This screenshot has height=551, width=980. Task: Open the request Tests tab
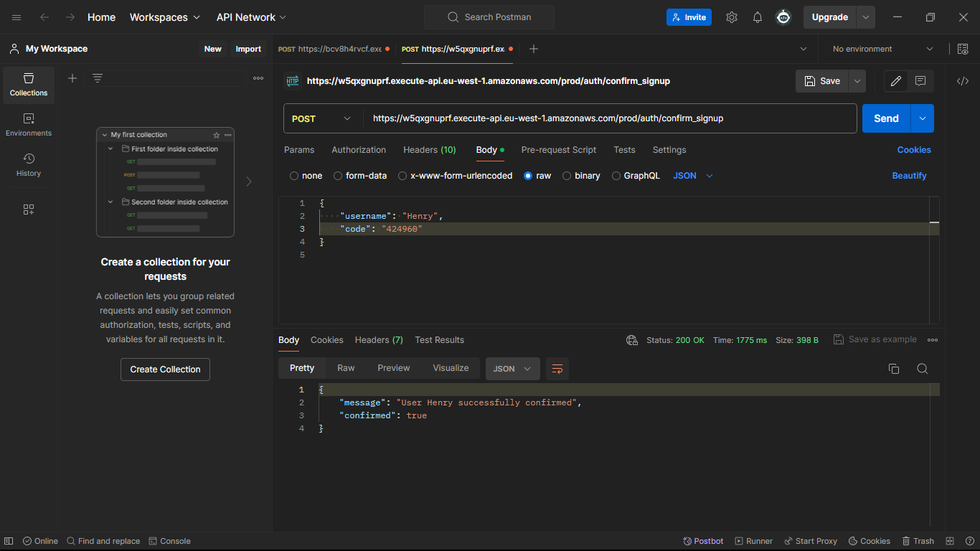click(624, 150)
